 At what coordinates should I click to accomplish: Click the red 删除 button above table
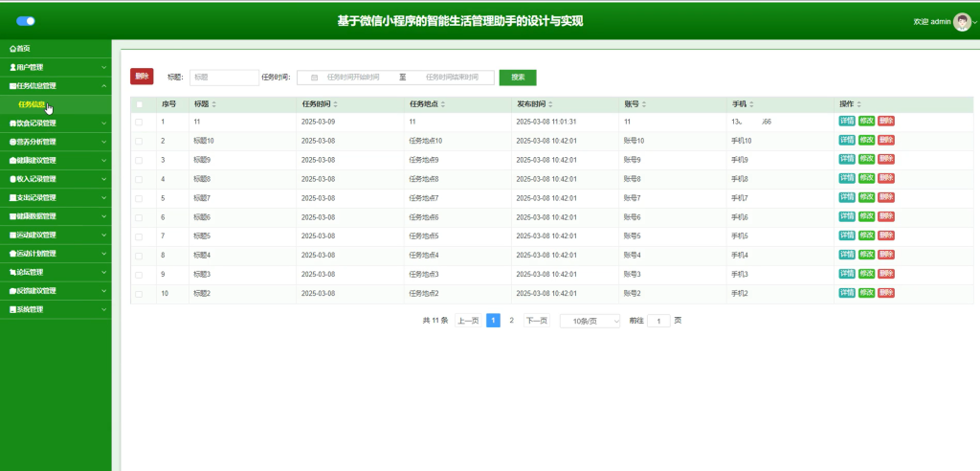[142, 77]
